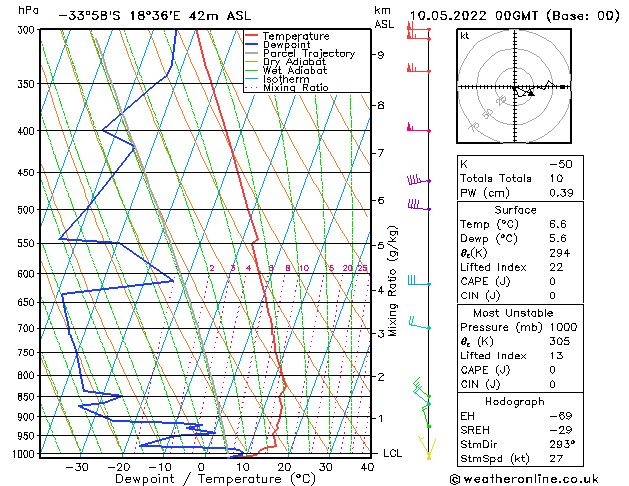Click the 1000 pressure level label on axis
The width and height of the screenshot is (629, 486).
pos(26,454)
